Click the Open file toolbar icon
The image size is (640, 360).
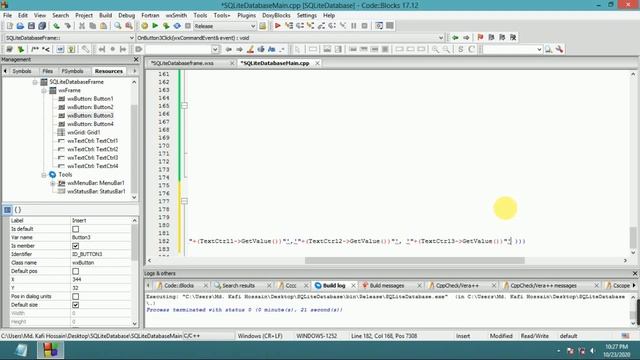pos(20,26)
